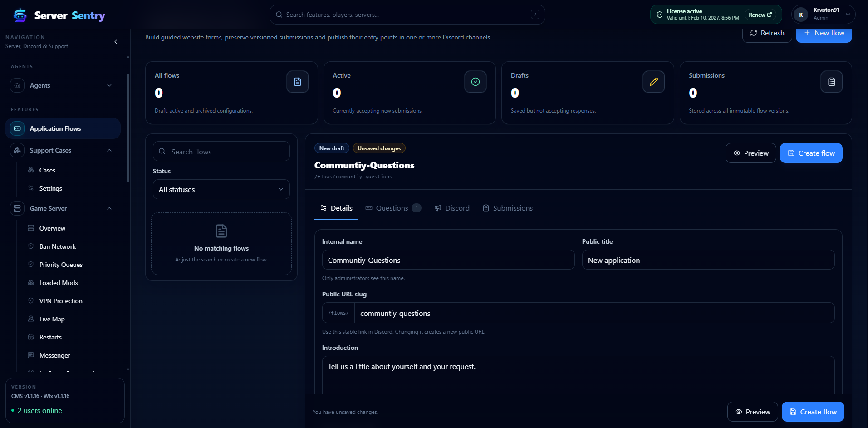
Task: Select the Details tab
Action: pyautogui.click(x=336, y=208)
